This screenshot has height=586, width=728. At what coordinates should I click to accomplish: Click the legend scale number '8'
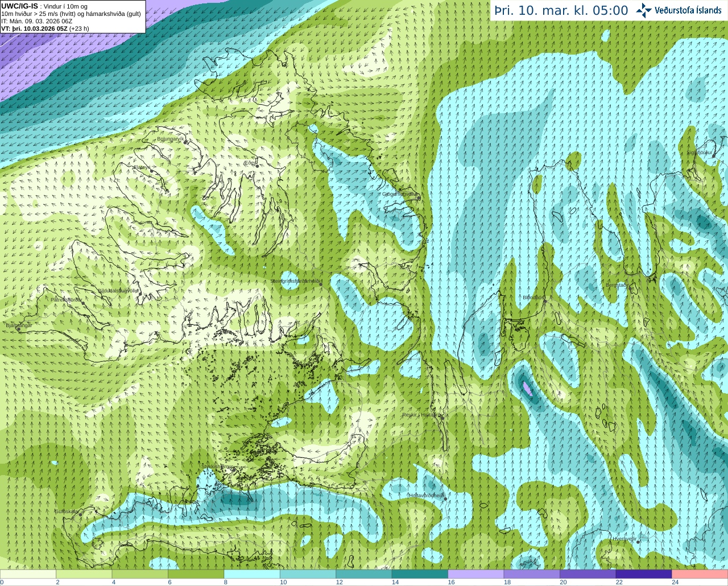coord(226,582)
